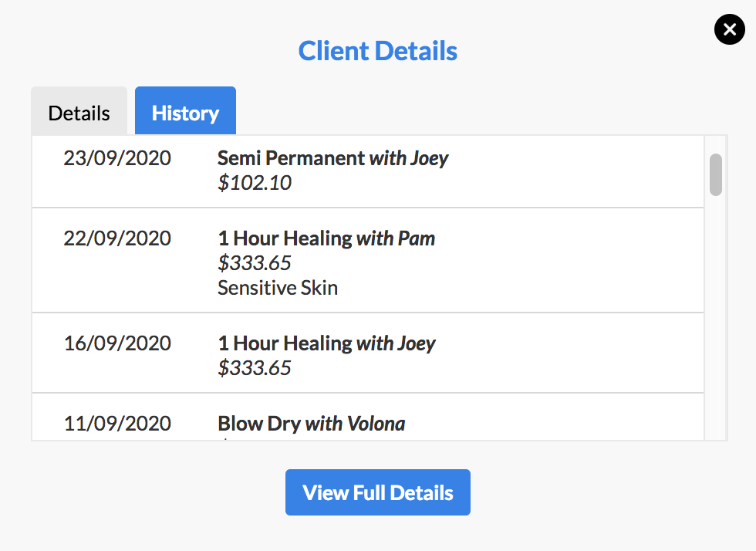
Task: Click the Client Details heading
Action: 377,51
